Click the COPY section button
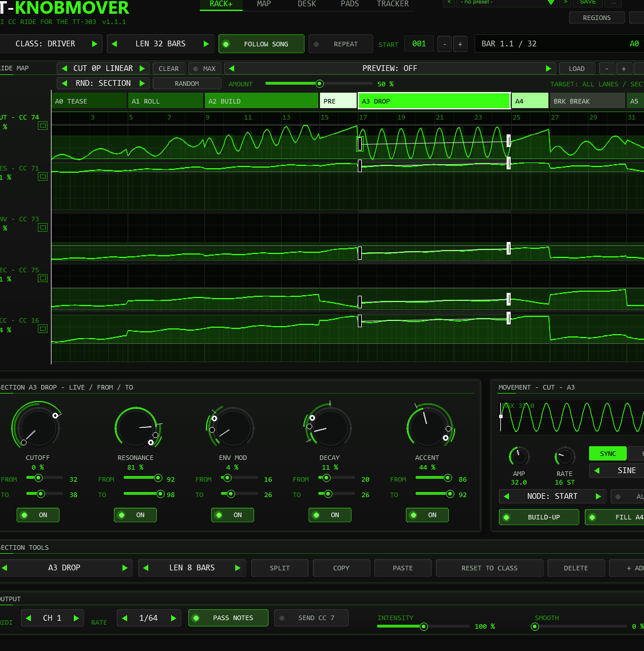This screenshot has height=651, width=644. coord(341,568)
